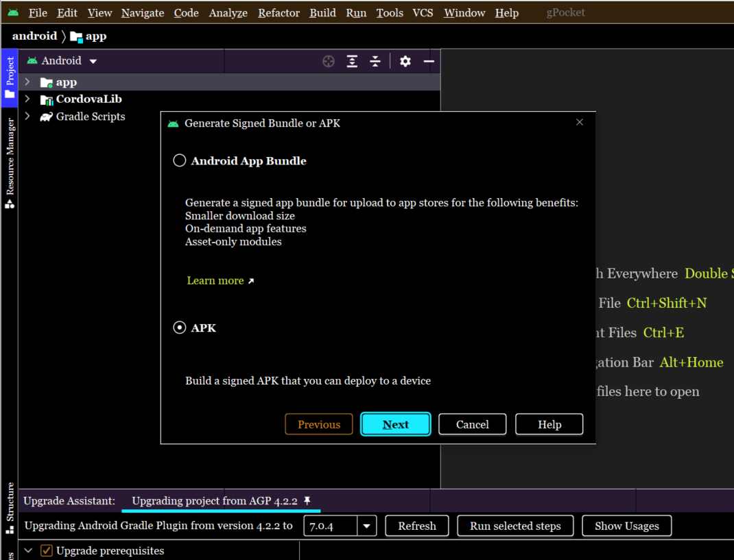Screen dimensions: 734x560
Task: Open the Analyze menu
Action: (x=228, y=13)
